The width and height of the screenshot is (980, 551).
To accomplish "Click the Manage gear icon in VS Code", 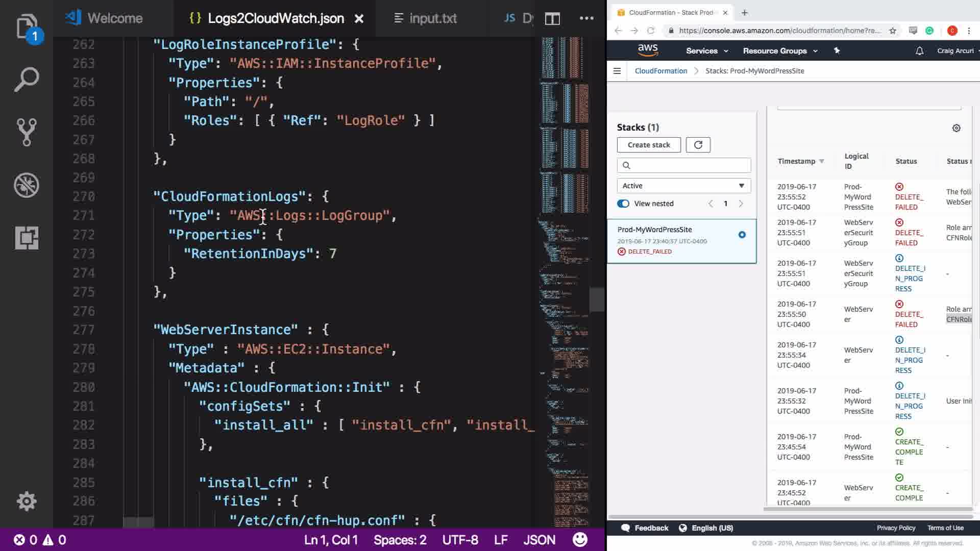I will (x=27, y=501).
